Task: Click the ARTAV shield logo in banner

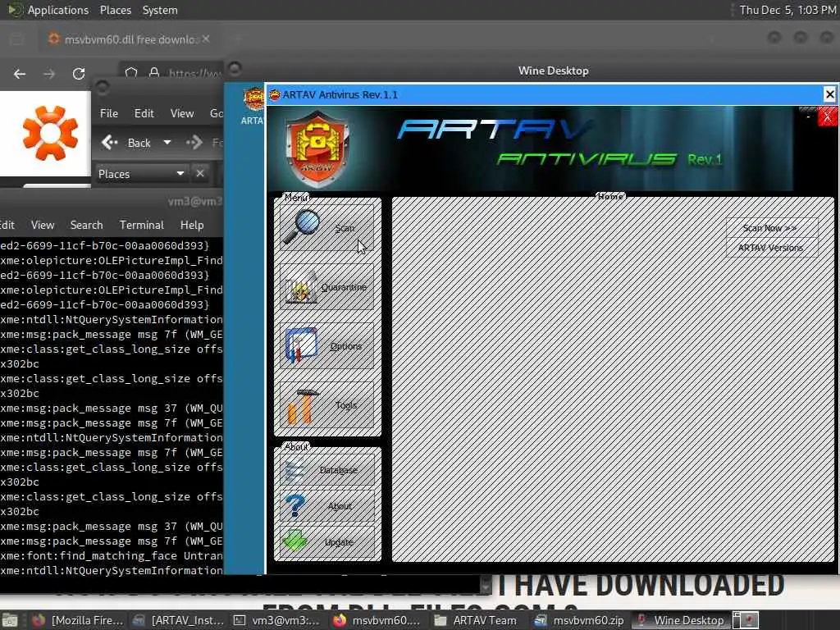Action: click(317, 149)
